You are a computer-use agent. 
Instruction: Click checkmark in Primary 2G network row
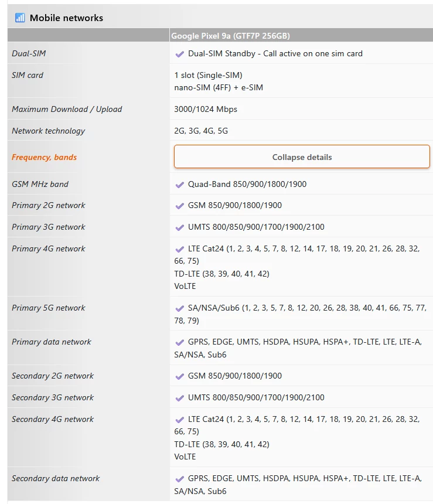(x=180, y=206)
